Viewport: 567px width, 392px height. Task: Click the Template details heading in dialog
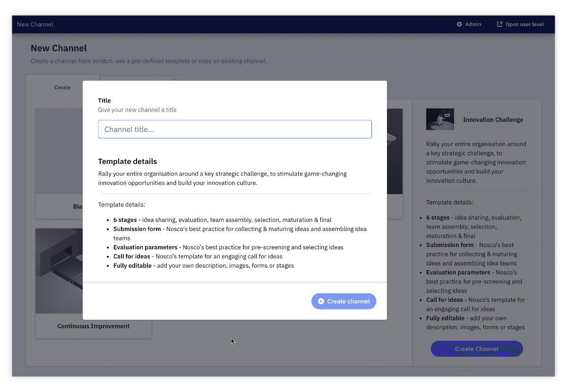pos(128,162)
